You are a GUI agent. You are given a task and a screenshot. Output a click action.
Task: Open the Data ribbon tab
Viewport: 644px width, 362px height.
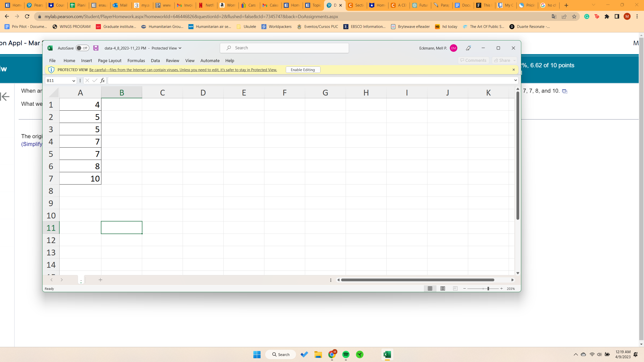click(x=155, y=61)
